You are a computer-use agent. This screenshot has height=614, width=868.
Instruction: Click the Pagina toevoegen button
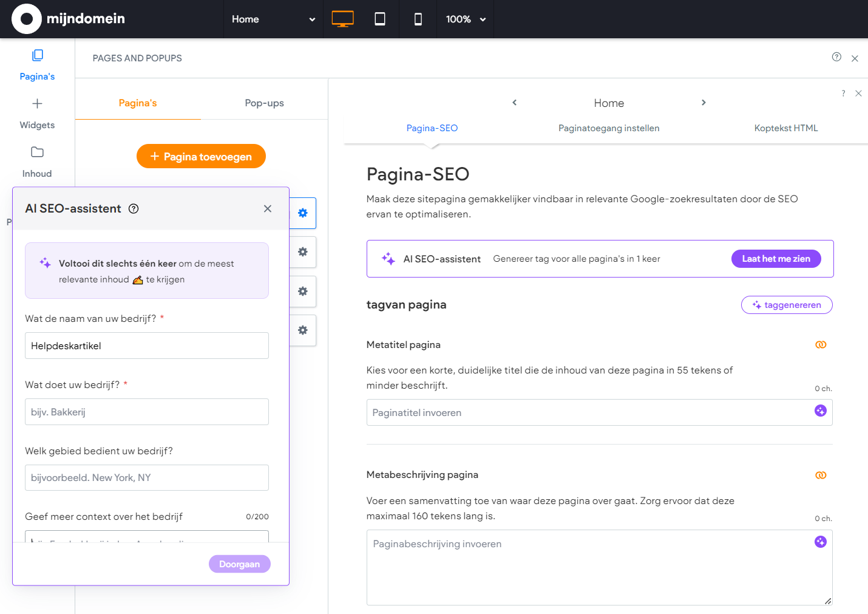tap(201, 157)
